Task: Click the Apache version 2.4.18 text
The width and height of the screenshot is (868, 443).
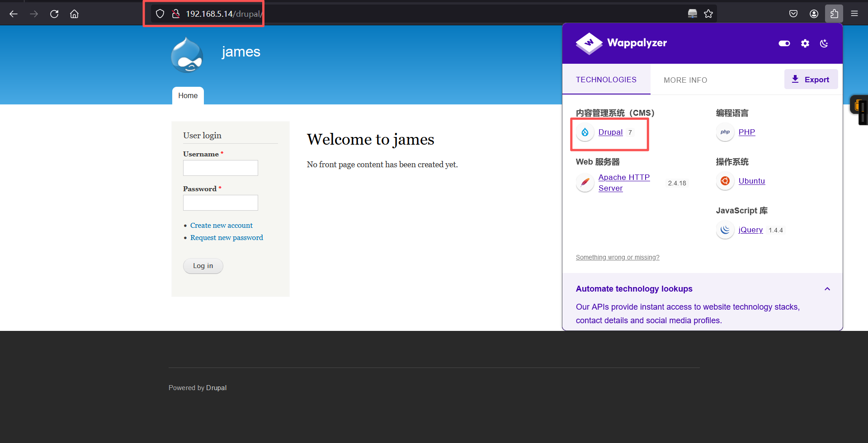Action: tap(677, 183)
